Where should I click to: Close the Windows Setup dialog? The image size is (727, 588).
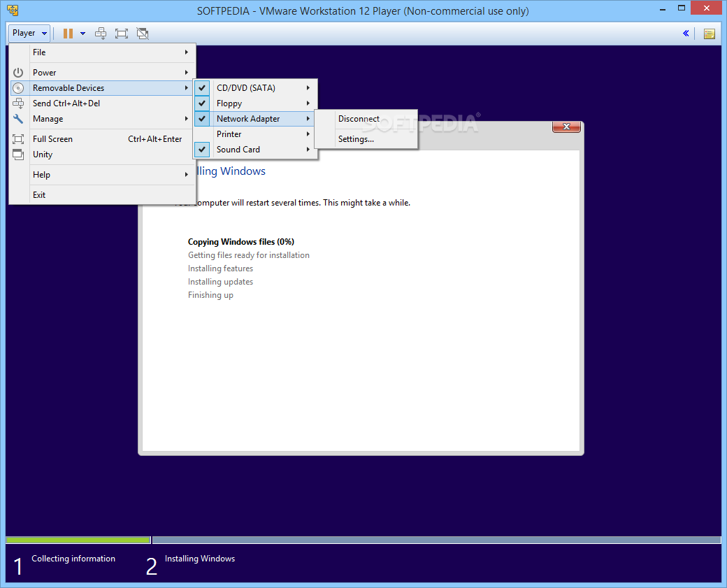[566, 127]
